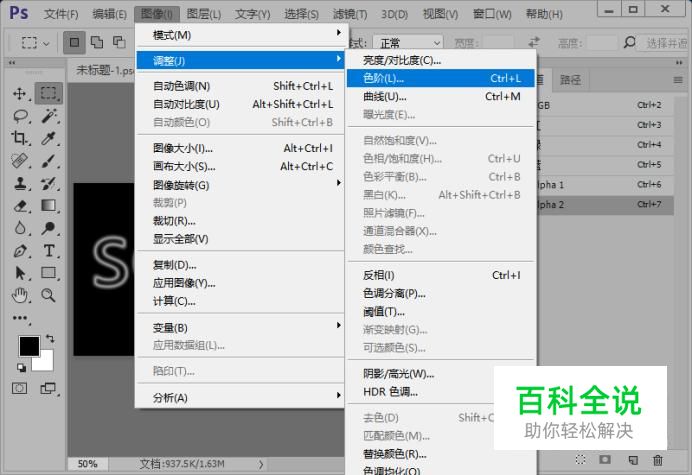Viewport: 692px width, 475px height.
Task: Select the Crop tool
Action: tap(20, 138)
